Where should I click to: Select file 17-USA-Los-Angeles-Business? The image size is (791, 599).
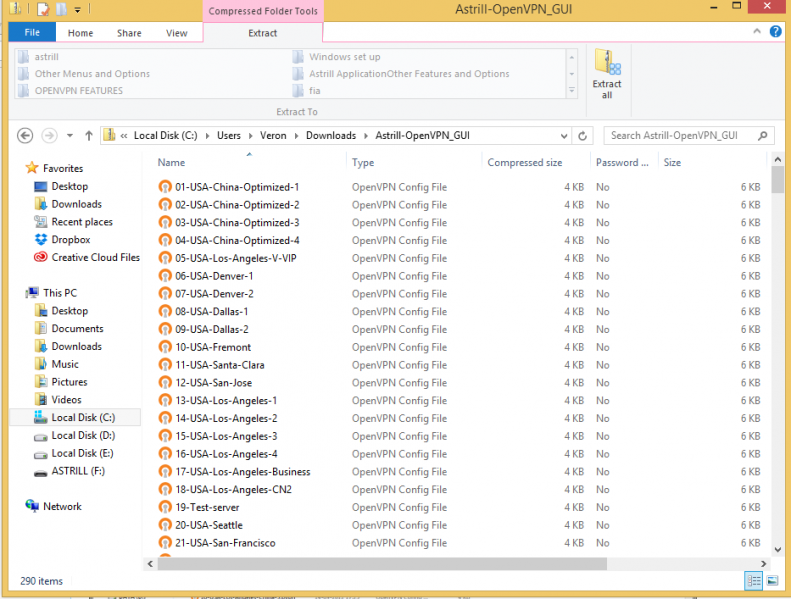tap(243, 472)
